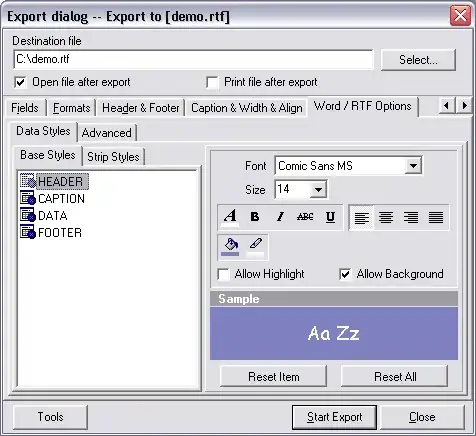The image size is (476, 436).
Task: Select center alignment icon
Action: (386, 218)
